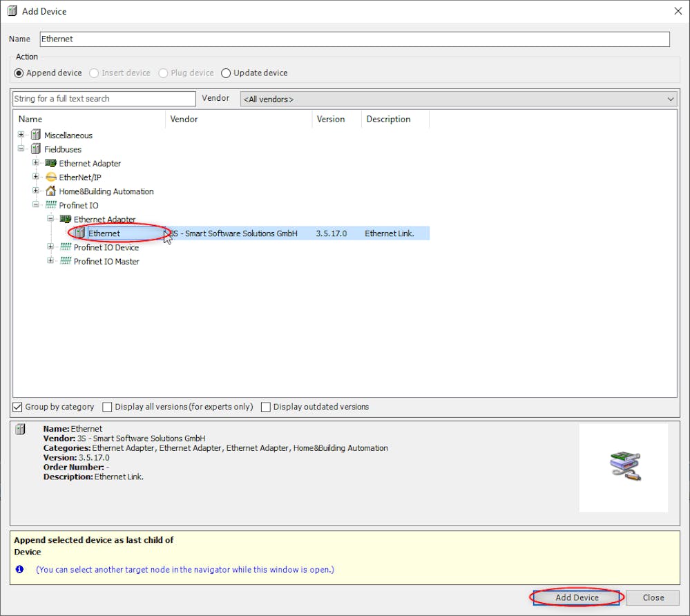Expand the Miscellaneous tree node
The height and width of the screenshot is (616, 690).
(21, 134)
